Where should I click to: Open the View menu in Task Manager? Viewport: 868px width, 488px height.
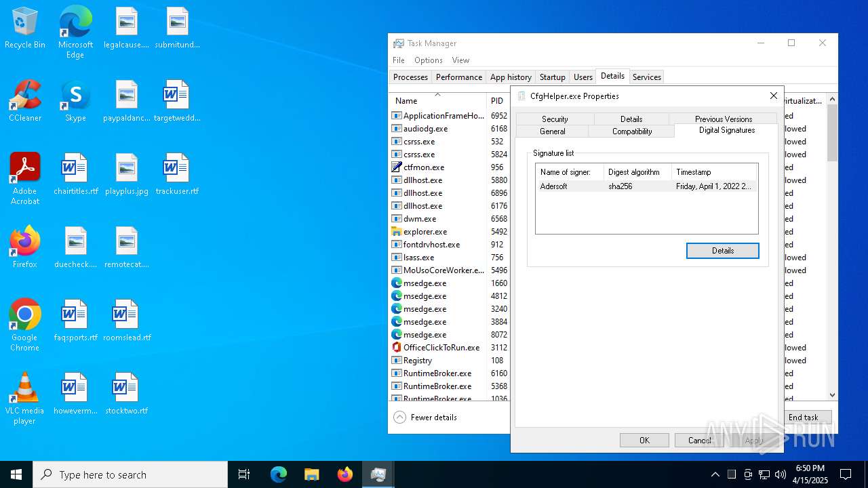[x=460, y=60]
